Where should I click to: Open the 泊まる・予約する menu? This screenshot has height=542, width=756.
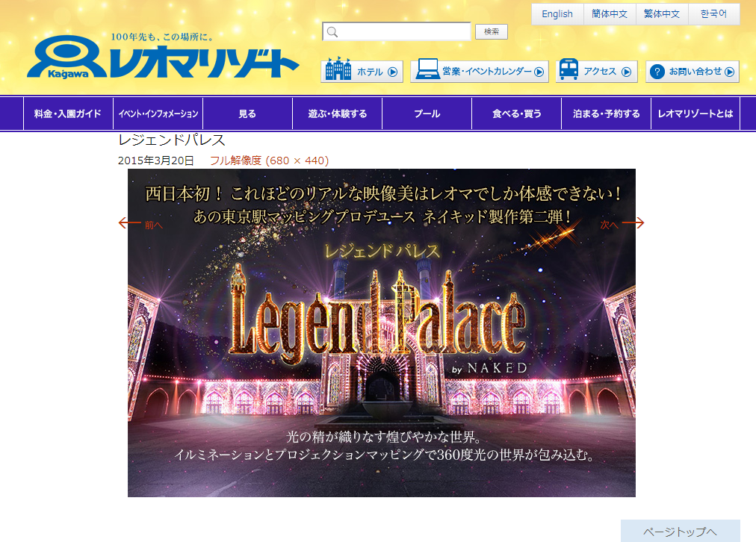pos(607,113)
